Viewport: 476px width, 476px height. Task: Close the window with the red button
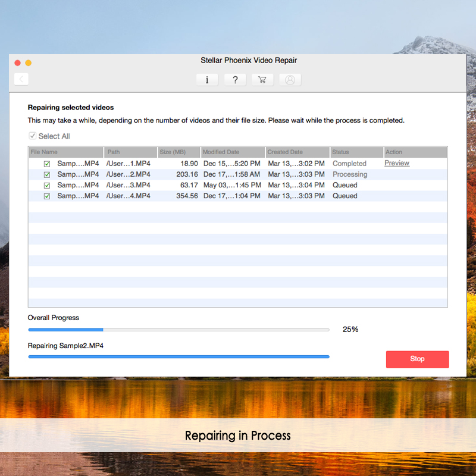pyautogui.click(x=18, y=63)
